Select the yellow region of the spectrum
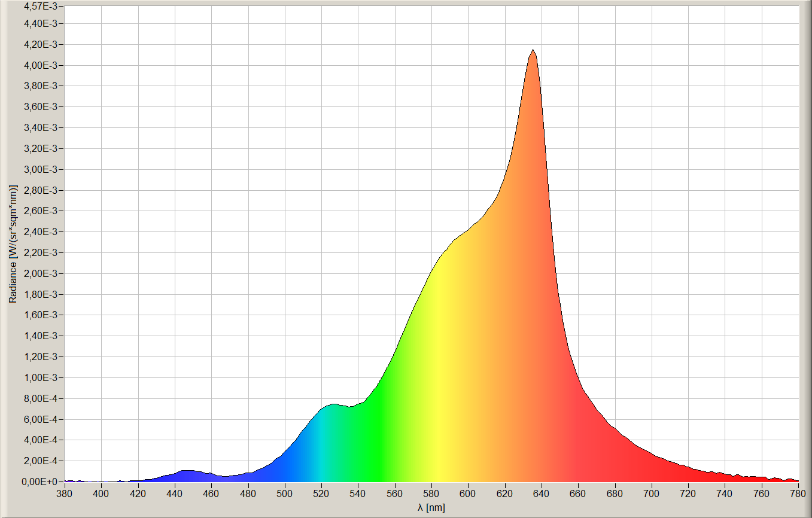The height and width of the screenshot is (518, 812). 440,389
